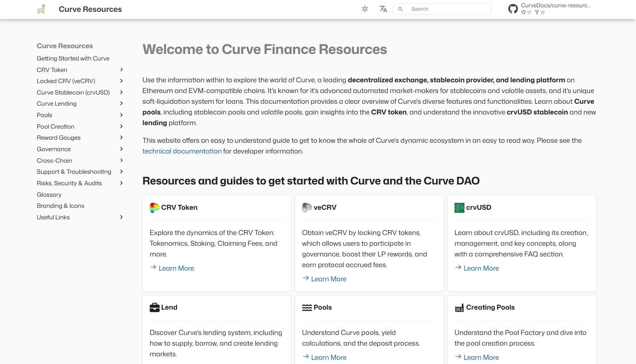Open Pool Creation sidebar item

56,127
